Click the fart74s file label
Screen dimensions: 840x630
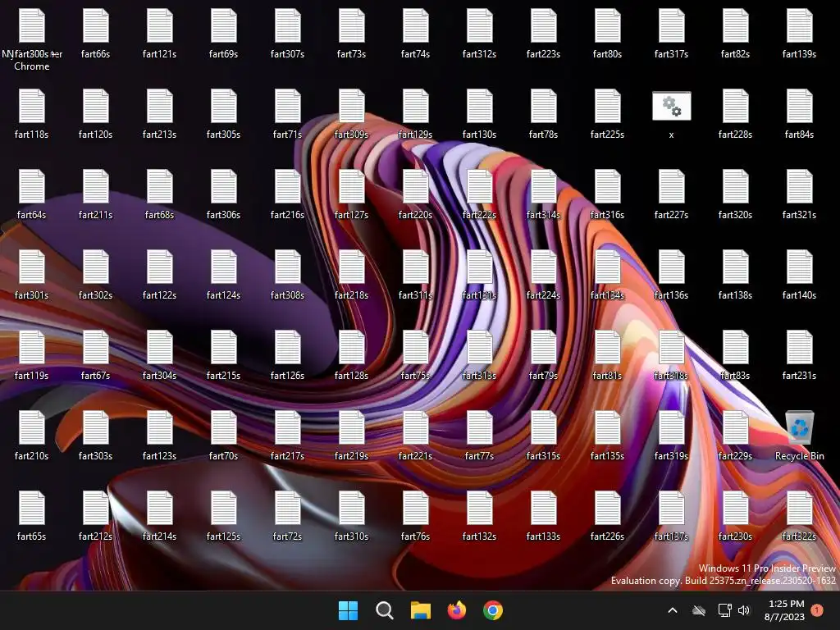pyautogui.click(x=415, y=54)
